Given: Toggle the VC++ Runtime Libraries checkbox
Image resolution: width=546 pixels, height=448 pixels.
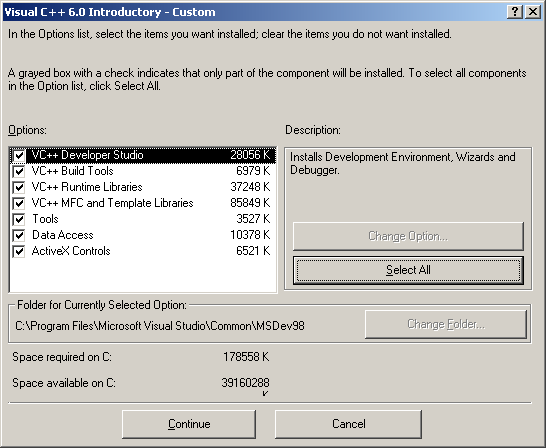Looking at the screenshot, I should 19,187.
